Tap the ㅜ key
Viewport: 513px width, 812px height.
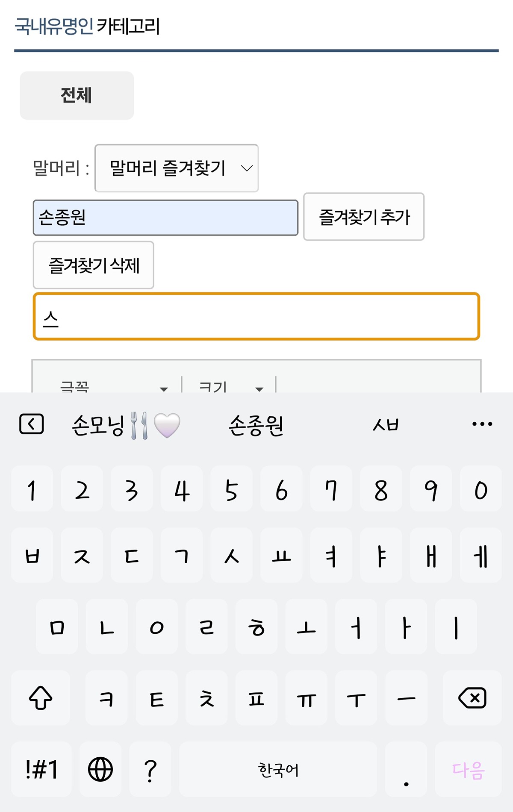pos(356,698)
